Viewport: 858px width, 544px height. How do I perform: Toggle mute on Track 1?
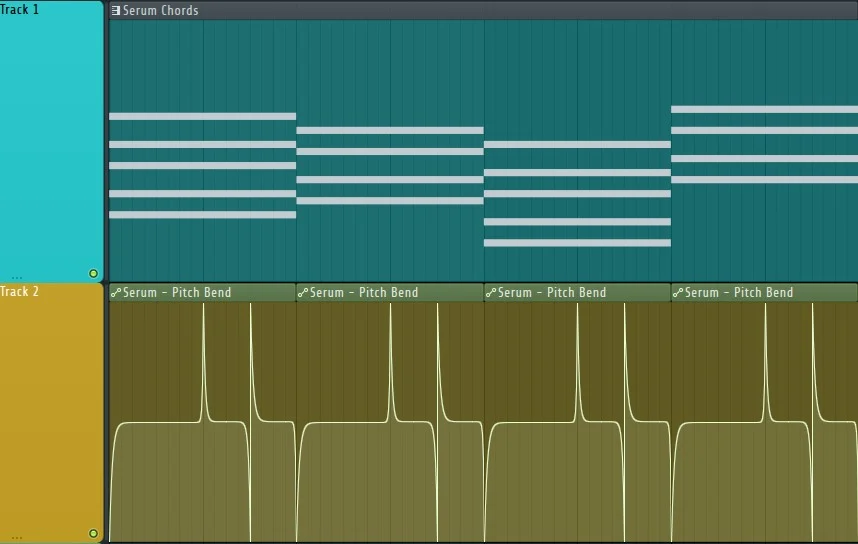click(93, 273)
